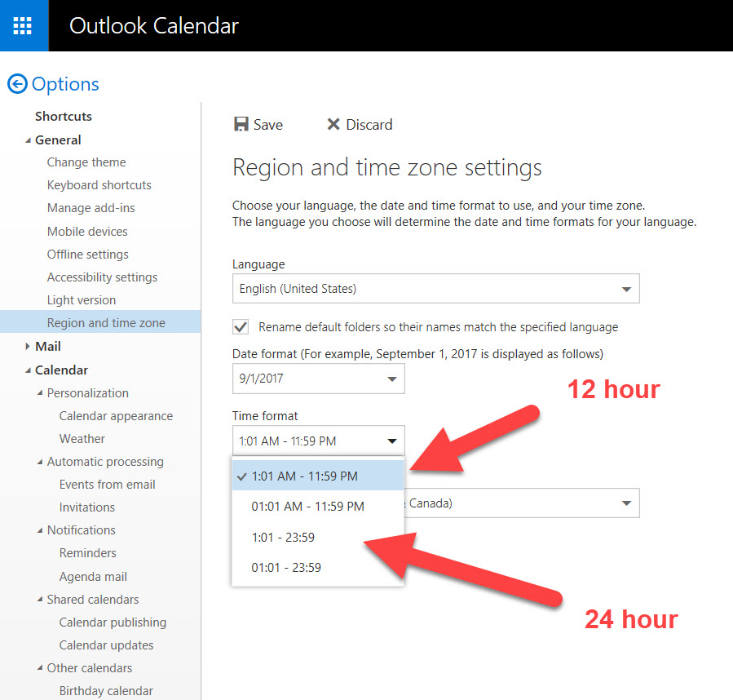Open Accessibility settings
Viewport: 733px width, 700px height.
pos(103,277)
